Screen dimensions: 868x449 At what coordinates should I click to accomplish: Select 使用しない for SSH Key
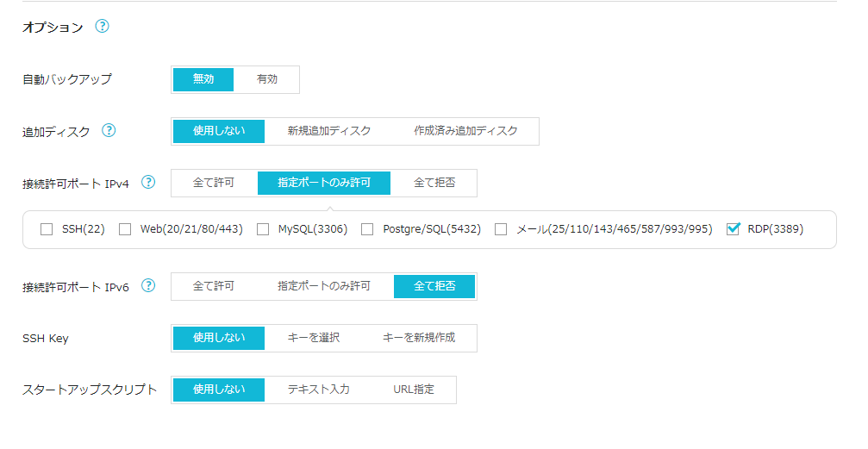click(219, 338)
